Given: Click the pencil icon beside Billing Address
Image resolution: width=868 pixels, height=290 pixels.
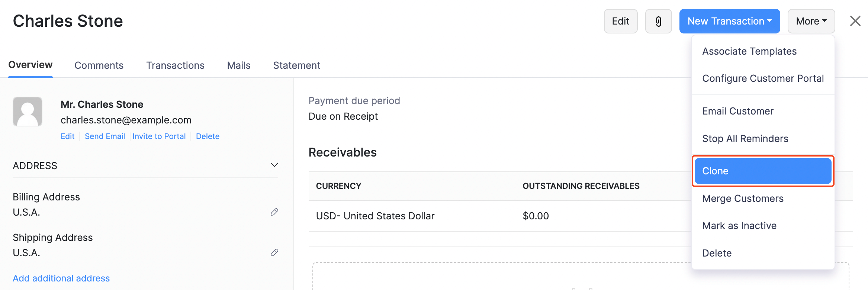Looking at the screenshot, I should click(274, 212).
